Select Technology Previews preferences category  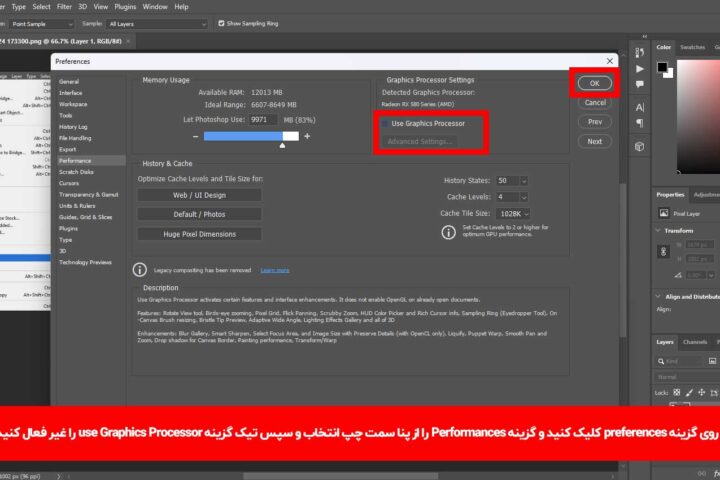85,262
